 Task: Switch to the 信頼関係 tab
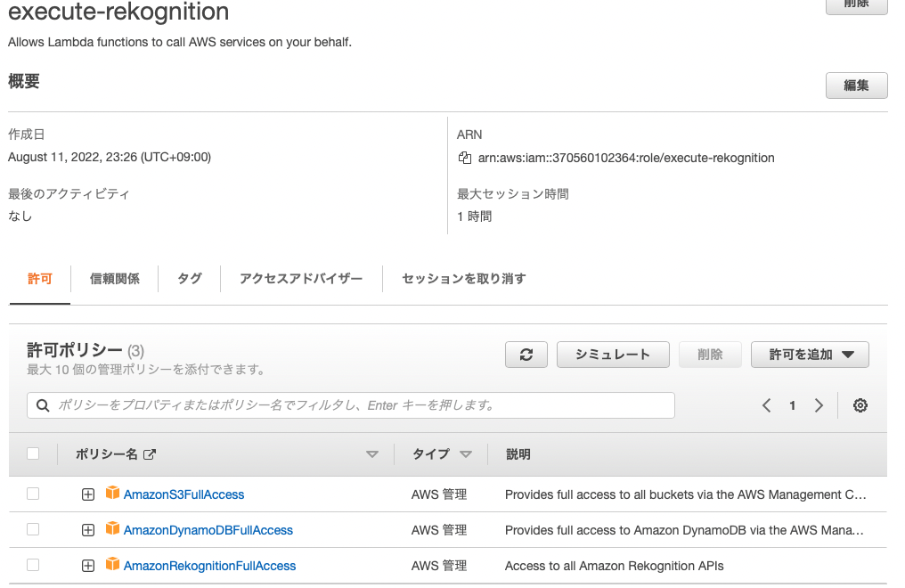(114, 279)
